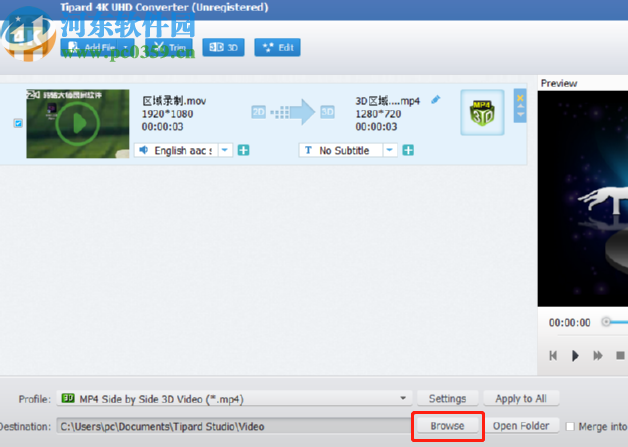Click the Browse button

pos(447,426)
